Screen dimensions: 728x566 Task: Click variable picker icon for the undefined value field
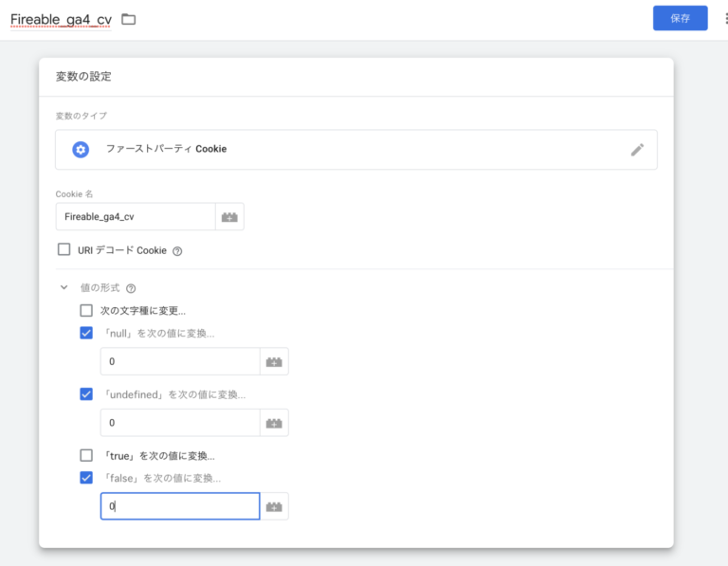pos(274,423)
